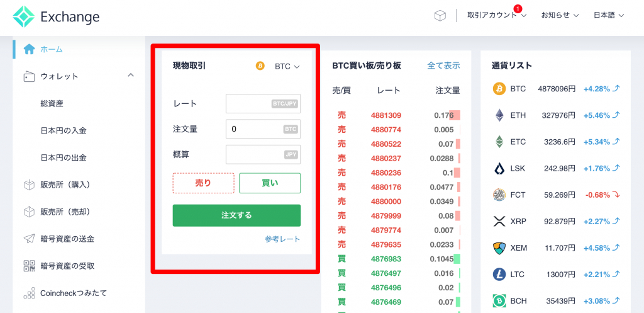644x313 pixels.
Task: Expand the 取引アカウント dropdown menu
Action: pos(497,16)
